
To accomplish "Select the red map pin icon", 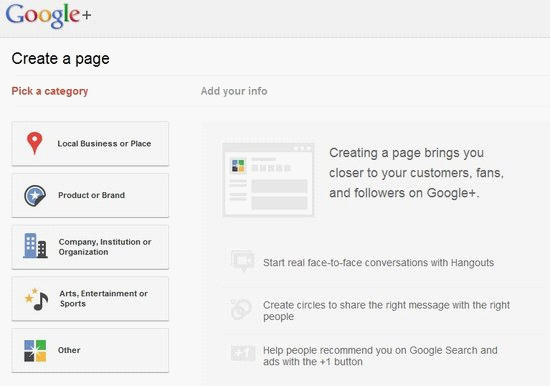I will click(x=34, y=143).
